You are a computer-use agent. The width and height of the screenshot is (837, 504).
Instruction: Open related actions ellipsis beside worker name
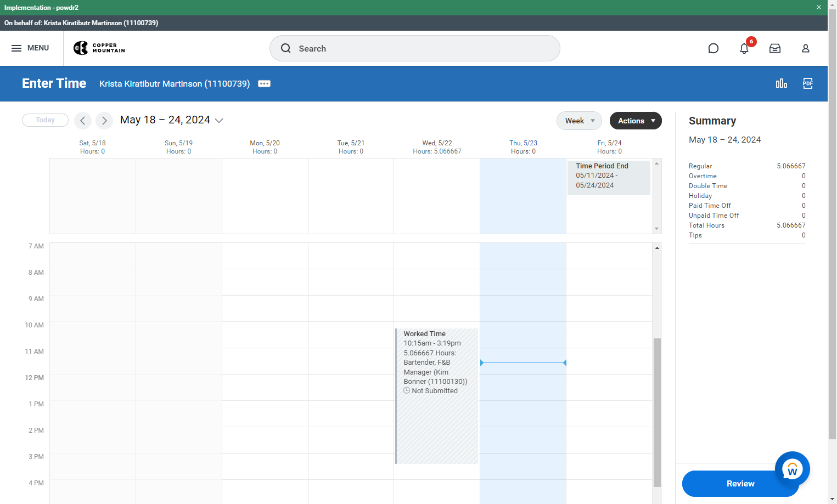coord(264,84)
